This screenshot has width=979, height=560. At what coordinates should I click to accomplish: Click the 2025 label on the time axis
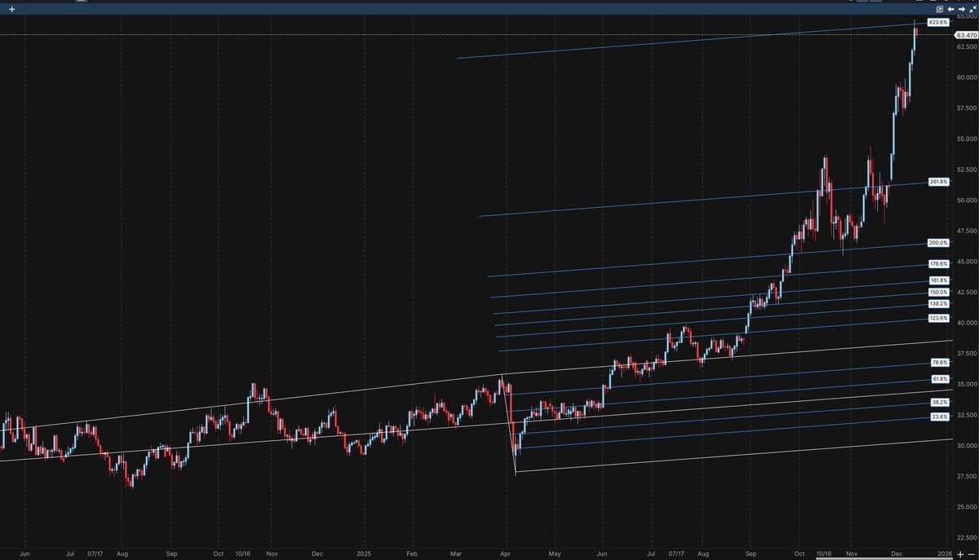[x=364, y=553]
